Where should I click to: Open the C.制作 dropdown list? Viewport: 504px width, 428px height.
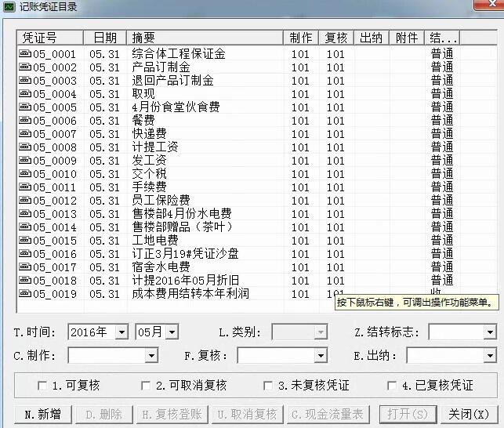coord(152,356)
